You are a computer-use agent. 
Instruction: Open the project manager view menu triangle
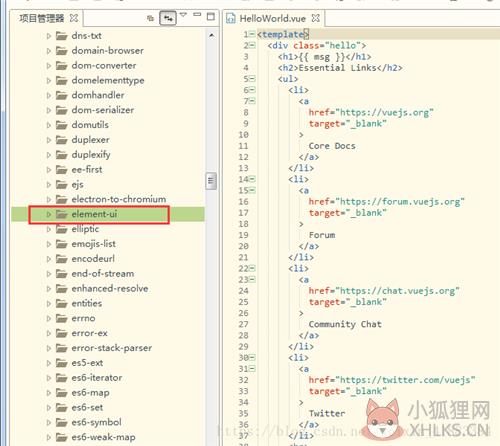(x=183, y=15)
